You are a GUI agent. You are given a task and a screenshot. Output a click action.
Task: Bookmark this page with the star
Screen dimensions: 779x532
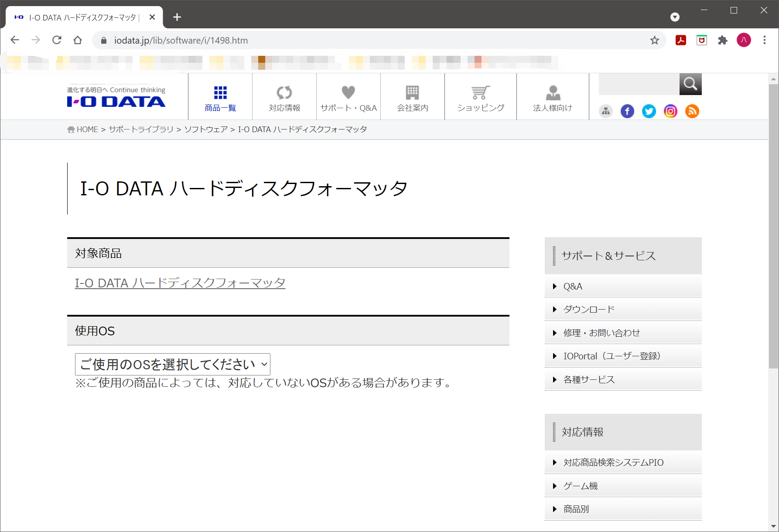point(655,40)
